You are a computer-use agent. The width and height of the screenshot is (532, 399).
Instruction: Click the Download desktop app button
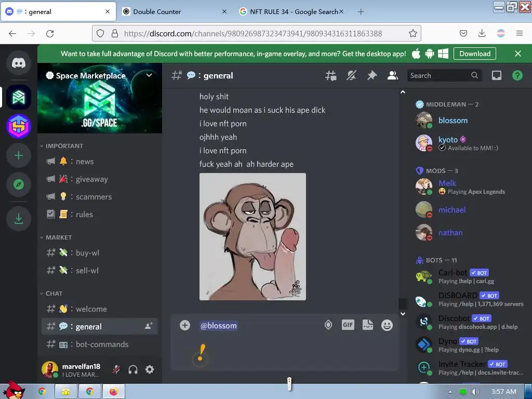click(x=475, y=54)
